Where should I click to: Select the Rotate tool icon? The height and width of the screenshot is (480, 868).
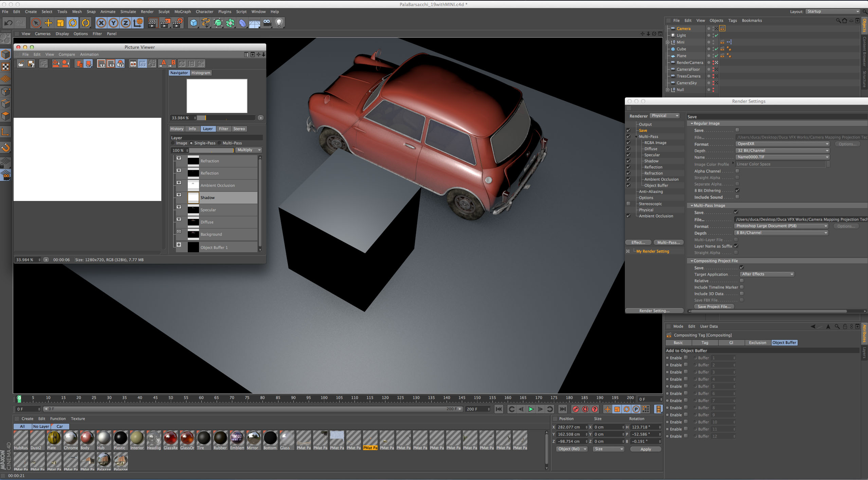click(x=73, y=23)
